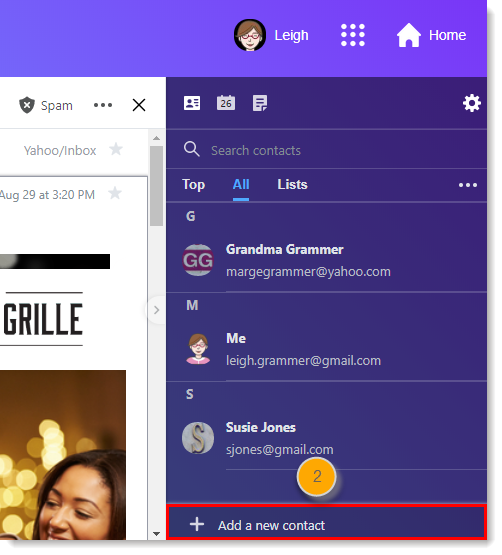
Task: Open contacts more options ellipsis
Action: [x=468, y=185]
